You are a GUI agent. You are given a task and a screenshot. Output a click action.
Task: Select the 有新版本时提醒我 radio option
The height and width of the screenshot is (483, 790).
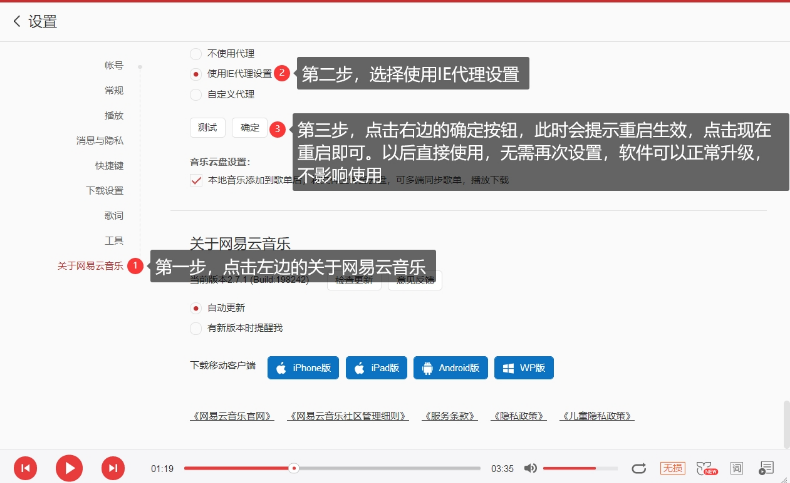pyautogui.click(x=195, y=328)
